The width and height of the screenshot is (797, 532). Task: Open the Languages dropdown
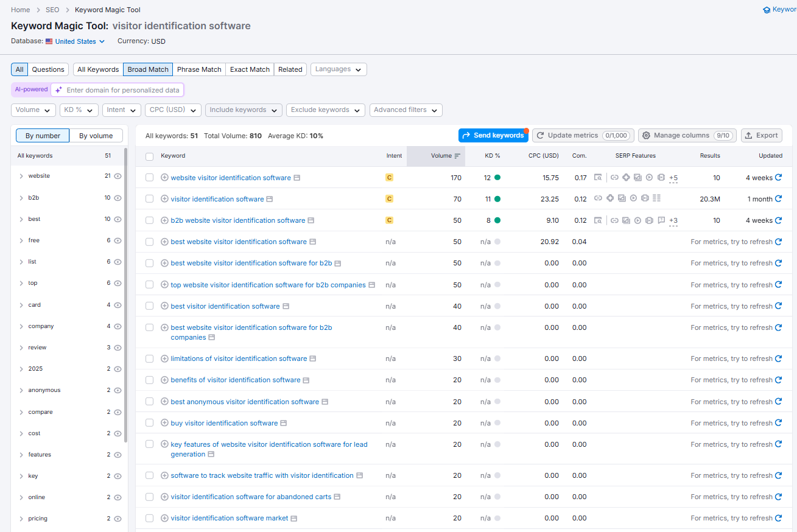[339, 69]
